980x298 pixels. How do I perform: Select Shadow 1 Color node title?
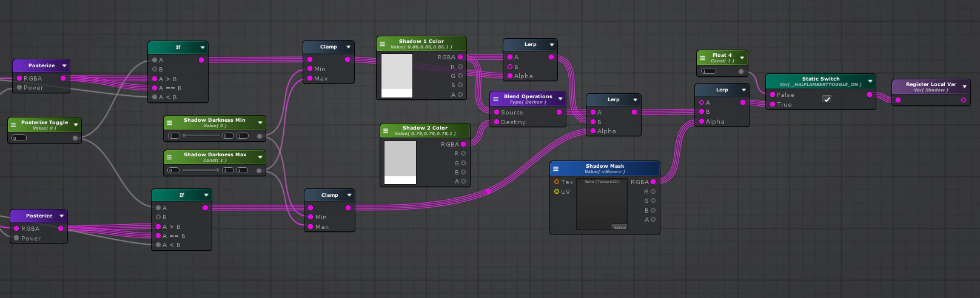click(421, 41)
